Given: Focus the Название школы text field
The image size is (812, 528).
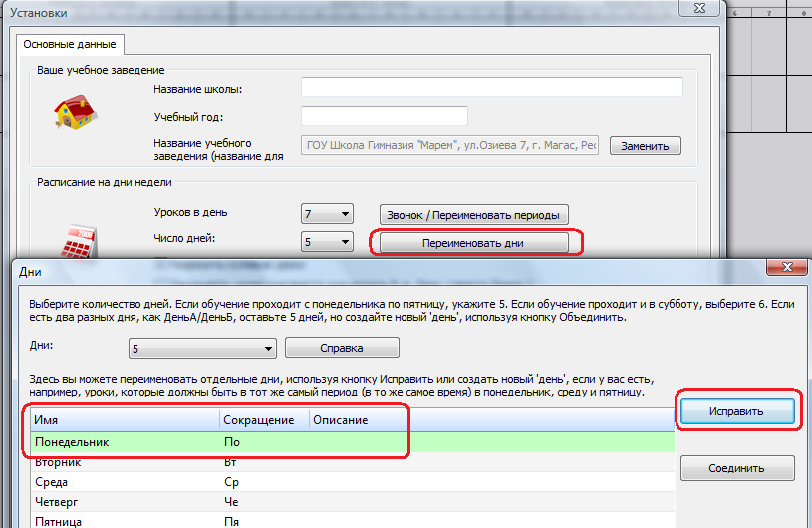Looking at the screenshot, I should [x=491, y=87].
